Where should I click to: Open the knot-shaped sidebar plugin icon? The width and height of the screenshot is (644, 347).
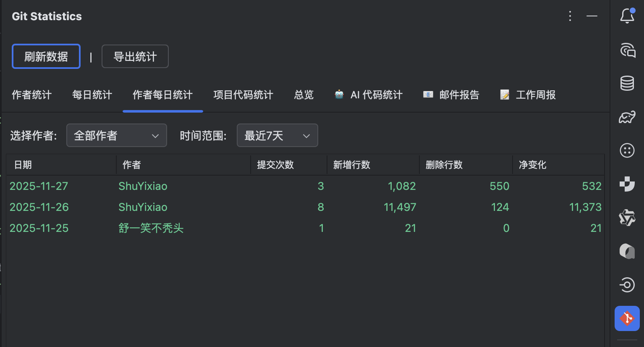pyautogui.click(x=627, y=218)
